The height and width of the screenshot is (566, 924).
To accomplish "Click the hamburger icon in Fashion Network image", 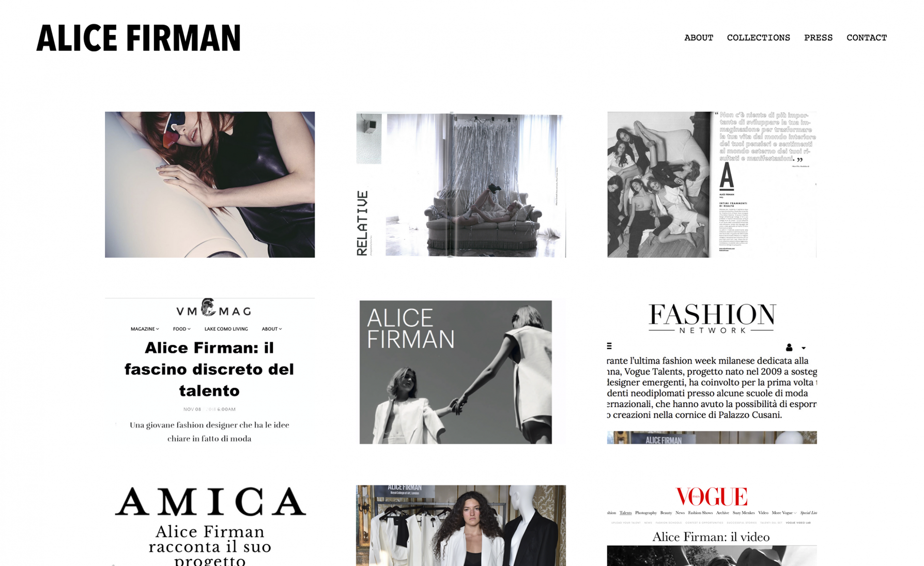I will [609, 346].
